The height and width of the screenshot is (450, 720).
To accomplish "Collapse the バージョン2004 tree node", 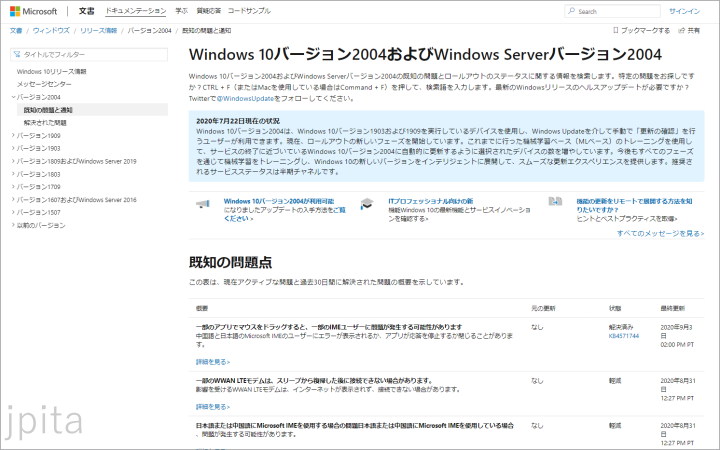I will 12,98.
